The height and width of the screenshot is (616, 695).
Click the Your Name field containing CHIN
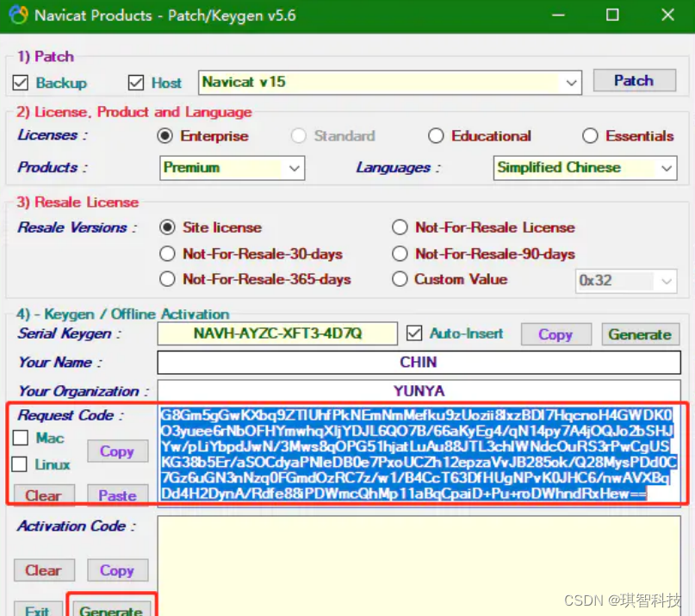tap(419, 363)
